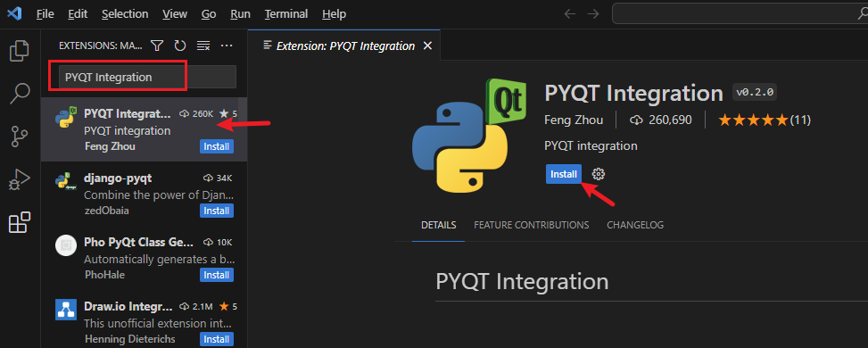The image size is (868, 348).
Task: Install PYQT Integration from the details page
Action: 564,174
